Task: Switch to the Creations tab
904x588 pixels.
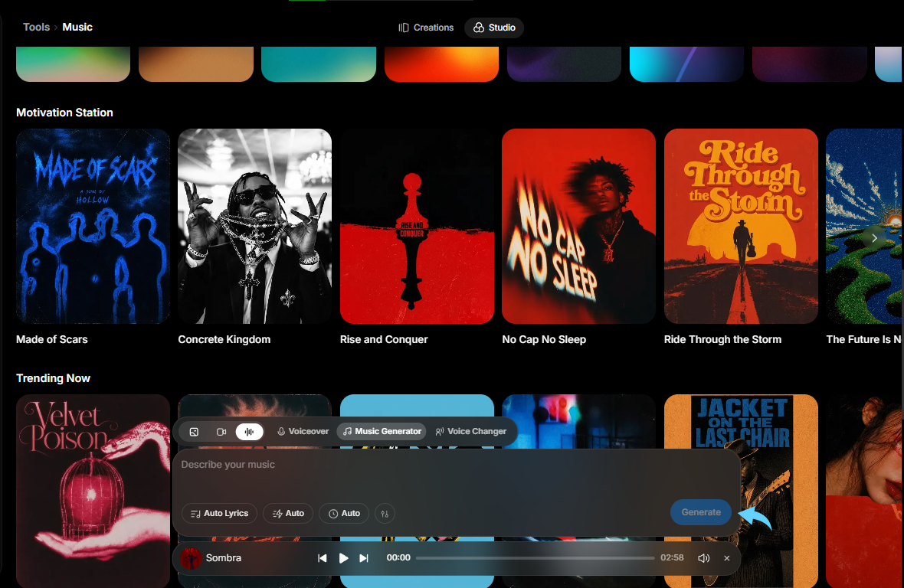Action: click(426, 28)
